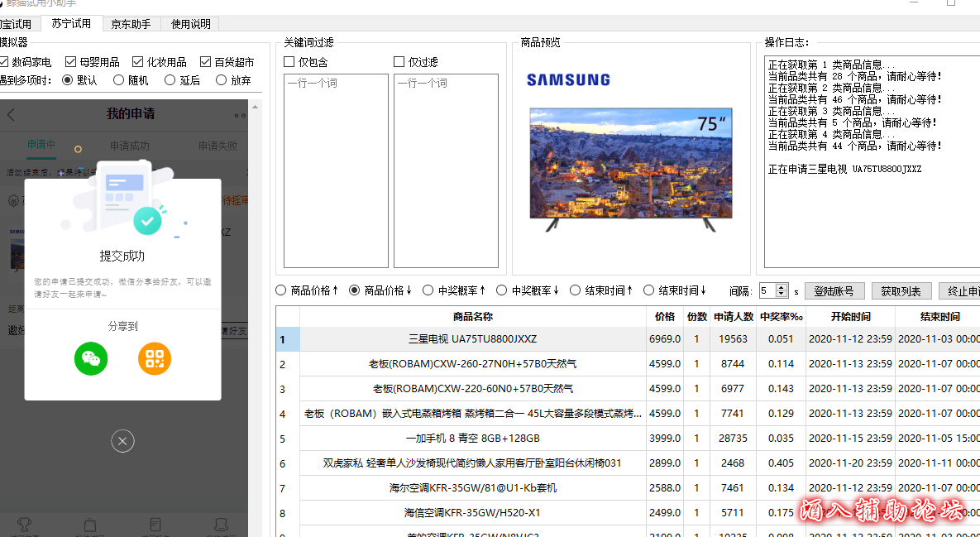This screenshot has width=980, height=537.
Task: Decrease the 间隔 value with down arrow
Action: (x=782, y=294)
